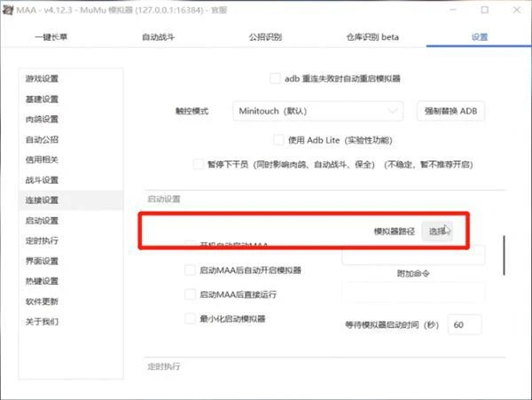This screenshot has height=400, width=532.
Task: Enable 启动MAA后自动开启模拟器 checkbox
Action: tap(190, 270)
